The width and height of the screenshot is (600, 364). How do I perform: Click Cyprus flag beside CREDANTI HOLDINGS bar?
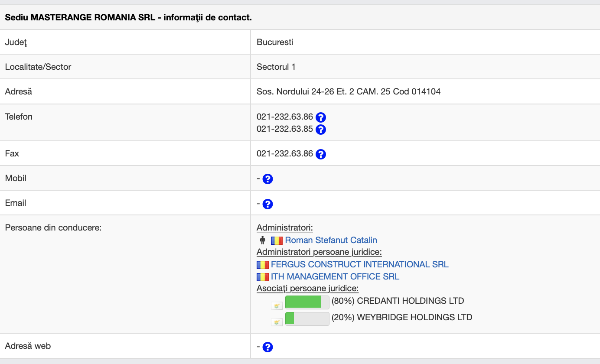277,305
